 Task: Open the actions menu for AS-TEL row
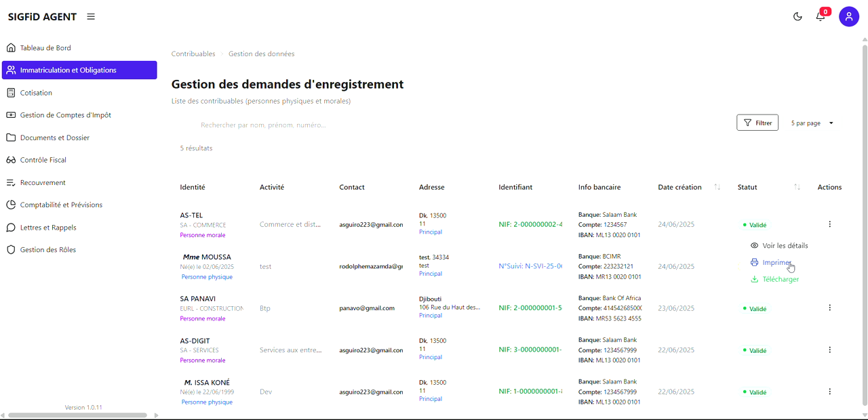[x=829, y=224]
